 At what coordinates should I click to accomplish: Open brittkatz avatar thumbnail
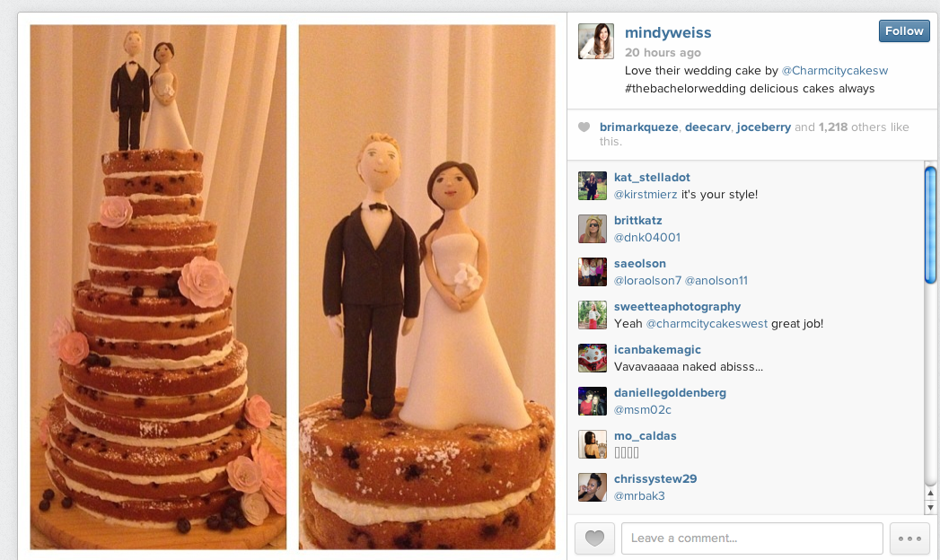coord(593,229)
